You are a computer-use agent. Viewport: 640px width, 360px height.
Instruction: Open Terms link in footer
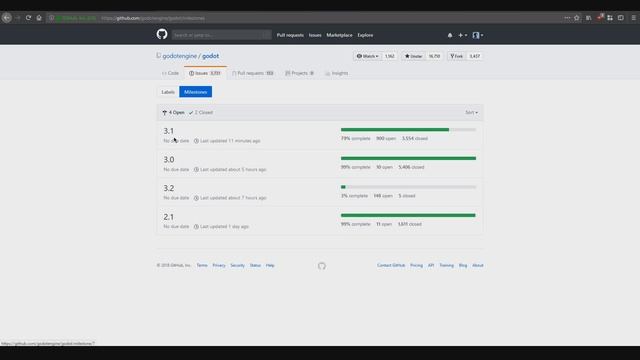click(x=202, y=265)
